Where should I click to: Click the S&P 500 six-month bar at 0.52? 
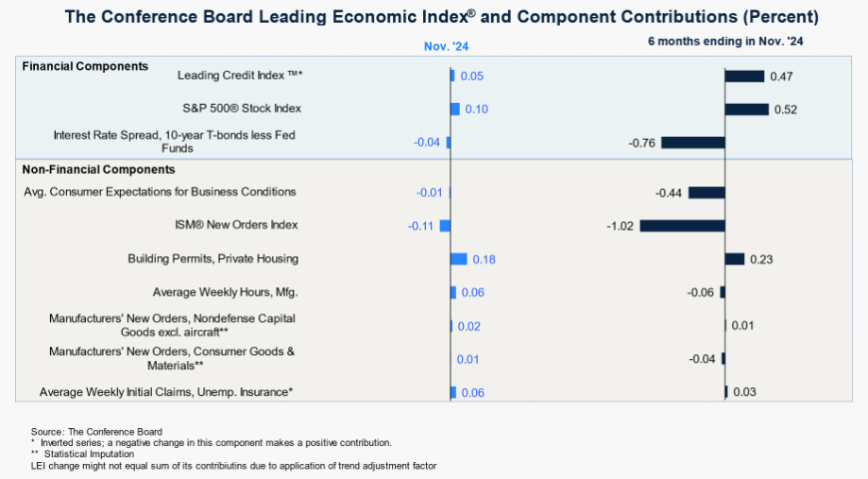click(746, 109)
